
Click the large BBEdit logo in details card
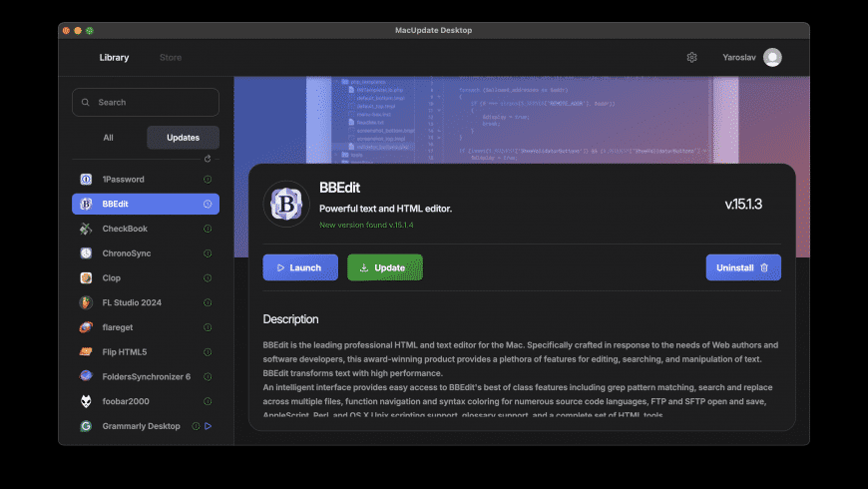pos(286,204)
